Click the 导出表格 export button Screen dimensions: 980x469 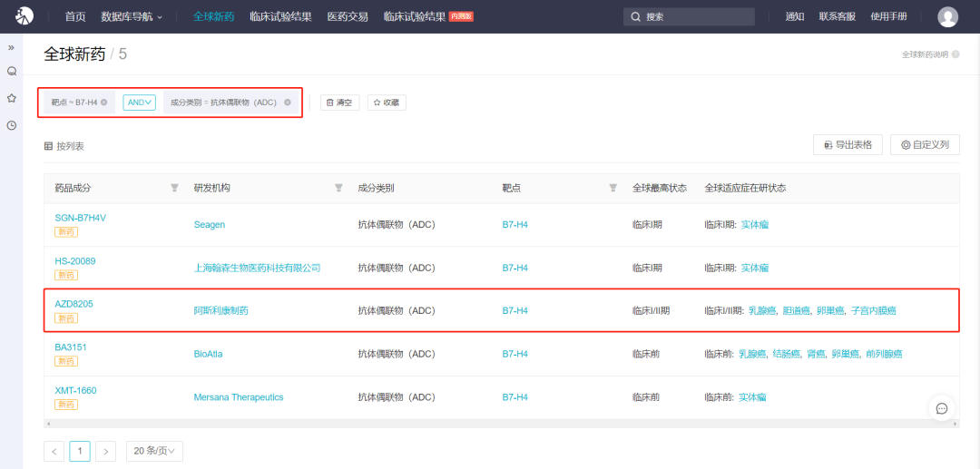click(x=848, y=145)
